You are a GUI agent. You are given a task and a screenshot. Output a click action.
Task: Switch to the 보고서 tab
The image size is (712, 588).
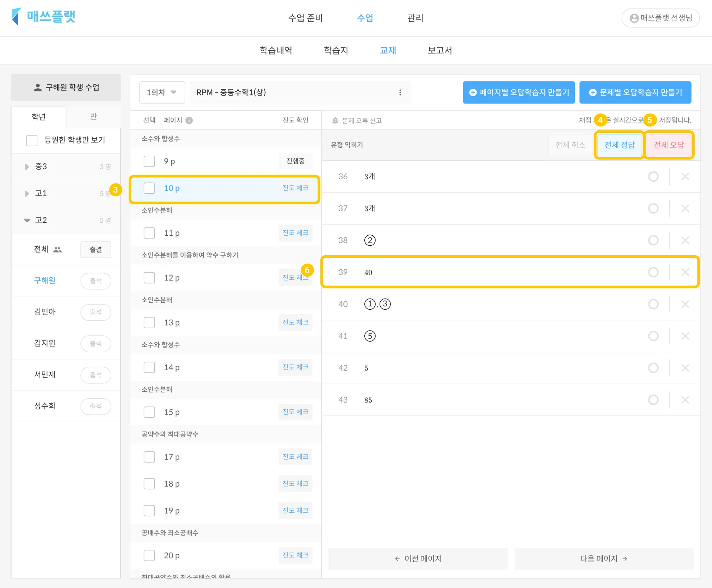[x=439, y=50]
